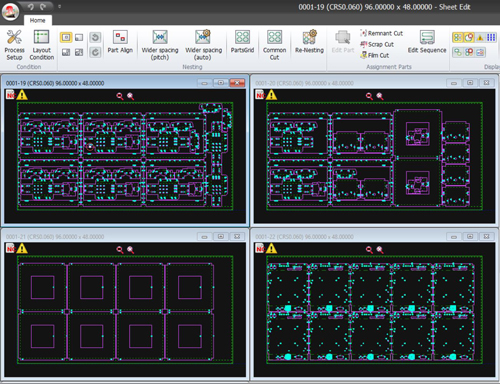This screenshot has width=500, height=384.
Task: Click the rotate clockwise button
Action: [95, 52]
